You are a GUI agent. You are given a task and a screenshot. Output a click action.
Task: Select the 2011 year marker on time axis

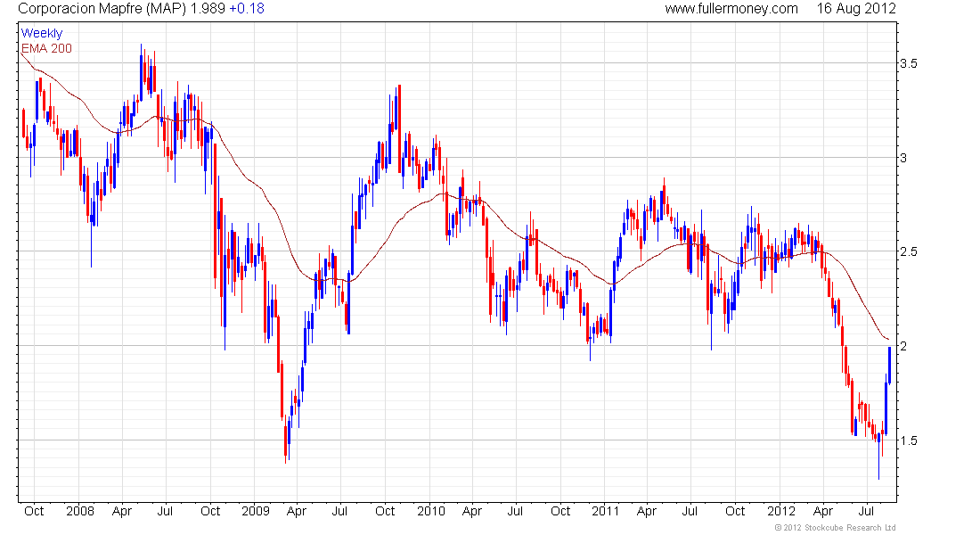click(606, 512)
